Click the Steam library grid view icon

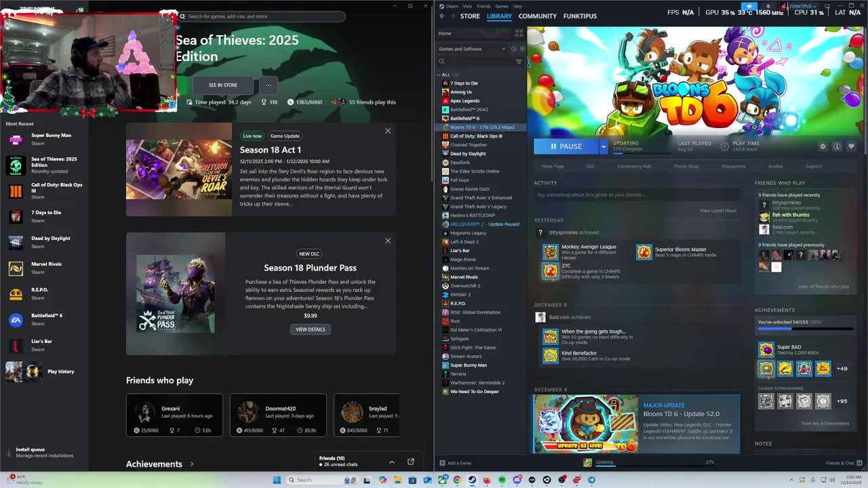point(519,33)
